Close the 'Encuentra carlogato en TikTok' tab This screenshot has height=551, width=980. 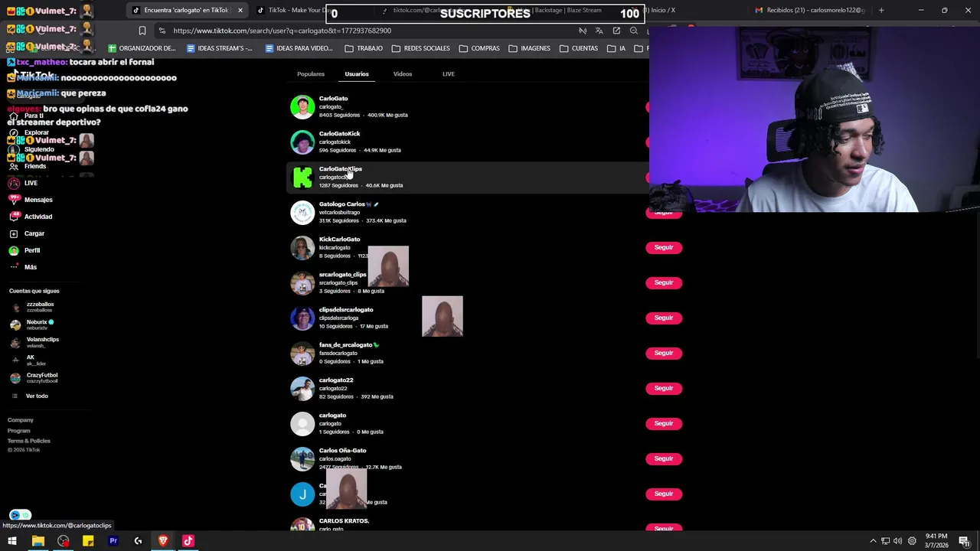[240, 10]
